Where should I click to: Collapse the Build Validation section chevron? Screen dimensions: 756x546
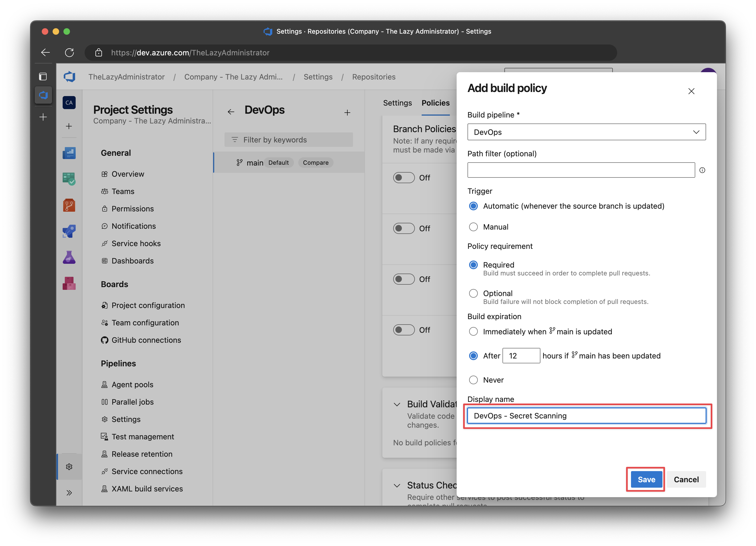(x=397, y=405)
